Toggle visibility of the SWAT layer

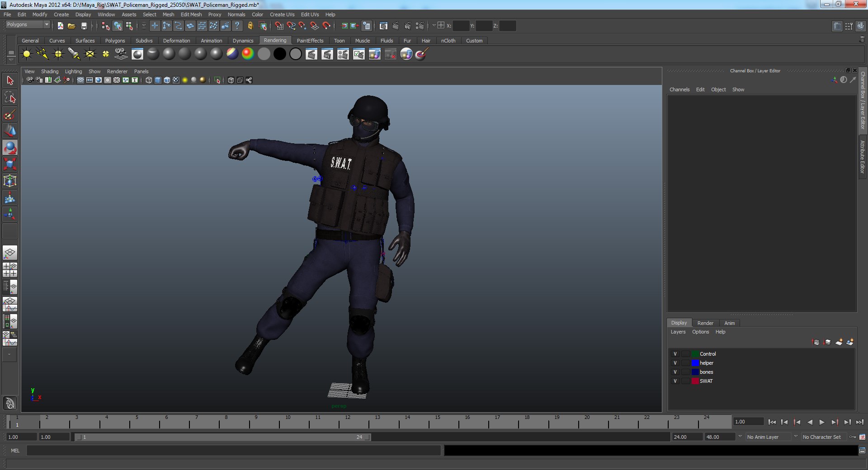click(675, 381)
